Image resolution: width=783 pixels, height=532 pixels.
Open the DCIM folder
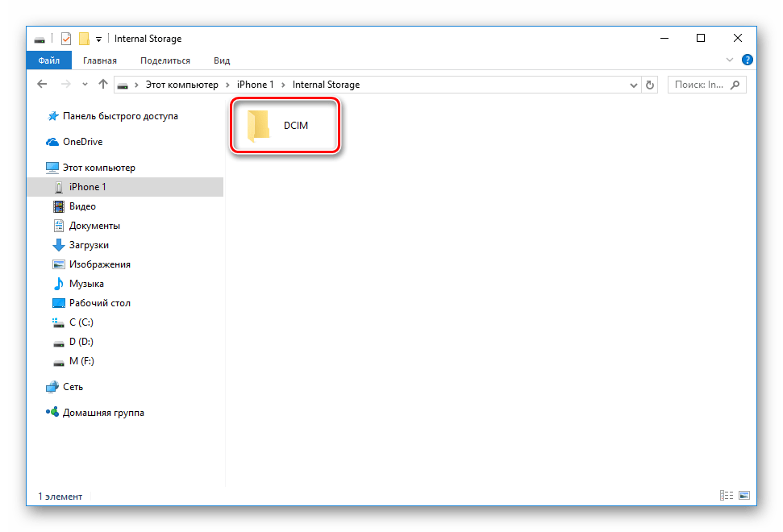point(284,127)
